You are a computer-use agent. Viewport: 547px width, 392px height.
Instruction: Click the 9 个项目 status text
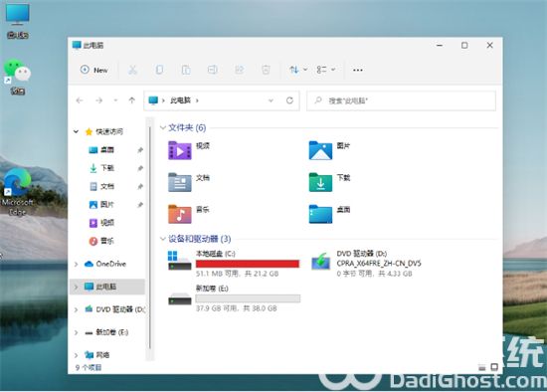(x=89, y=367)
